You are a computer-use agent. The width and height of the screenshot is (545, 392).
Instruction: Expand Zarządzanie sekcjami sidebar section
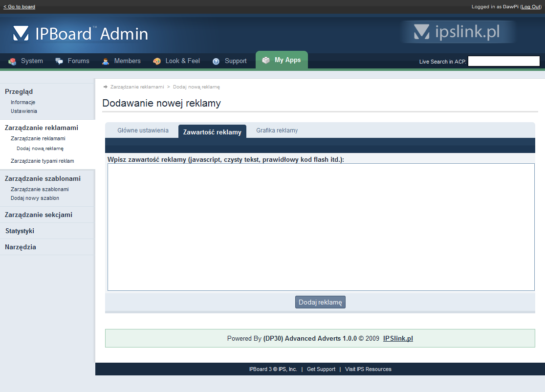coord(38,215)
